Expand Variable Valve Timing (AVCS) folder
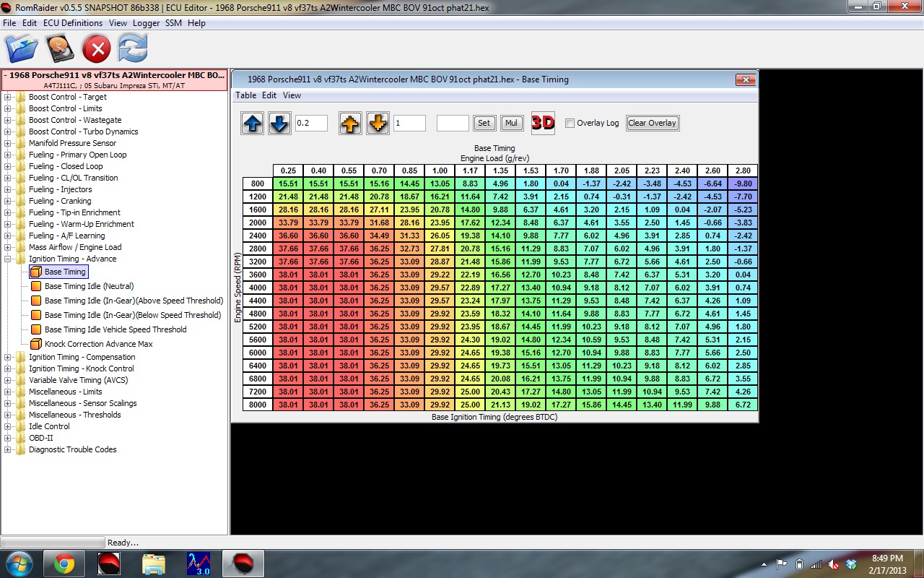This screenshot has width=924, height=578. pyautogui.click(x=8, y=380)
